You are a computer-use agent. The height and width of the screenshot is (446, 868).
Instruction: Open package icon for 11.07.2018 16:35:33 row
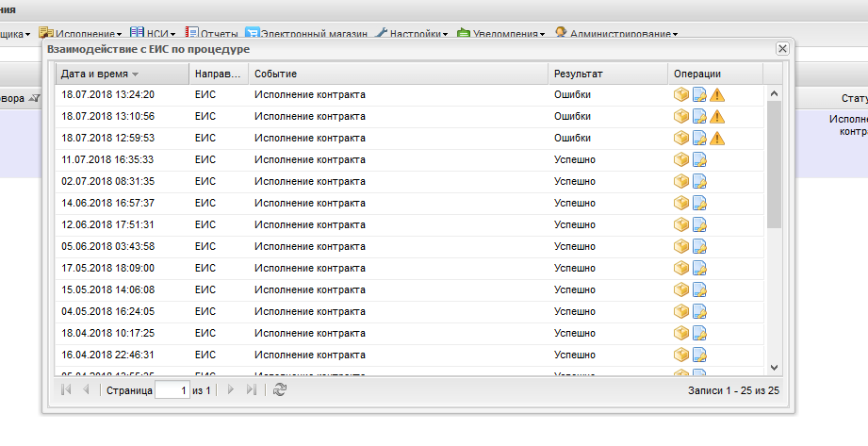coord(680,159)
